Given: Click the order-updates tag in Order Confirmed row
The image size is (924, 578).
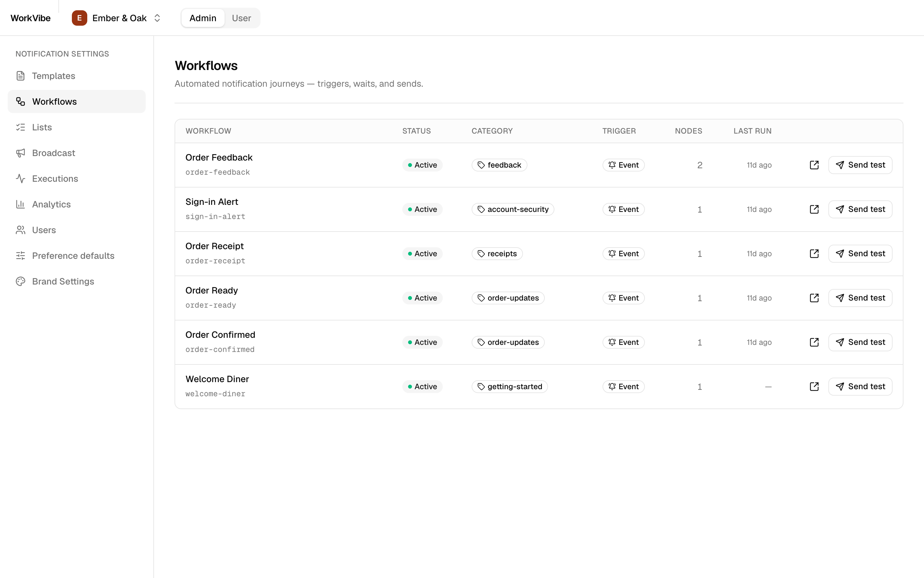Looking at the screenshot, I should [x=508, y=342].
